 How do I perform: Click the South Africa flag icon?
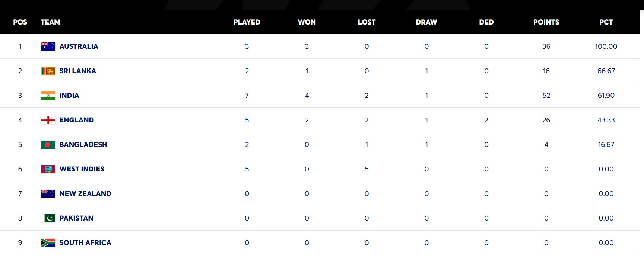point(48,243)
